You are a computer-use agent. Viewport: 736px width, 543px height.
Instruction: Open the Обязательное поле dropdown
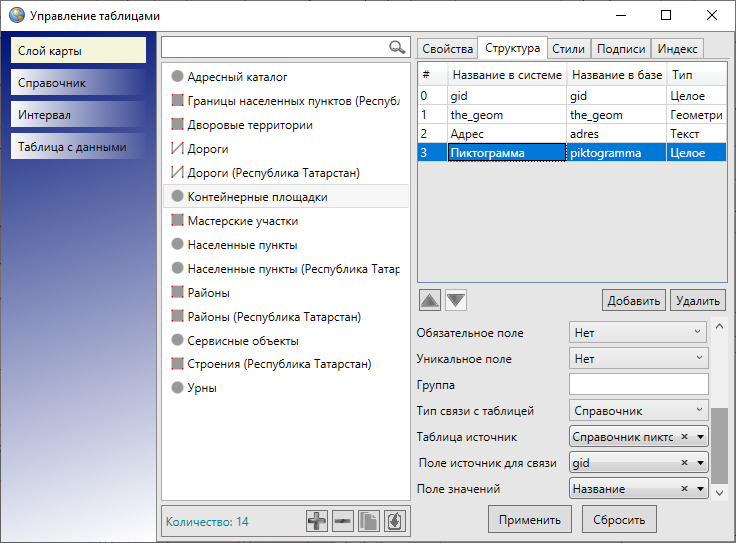[637, 332]
